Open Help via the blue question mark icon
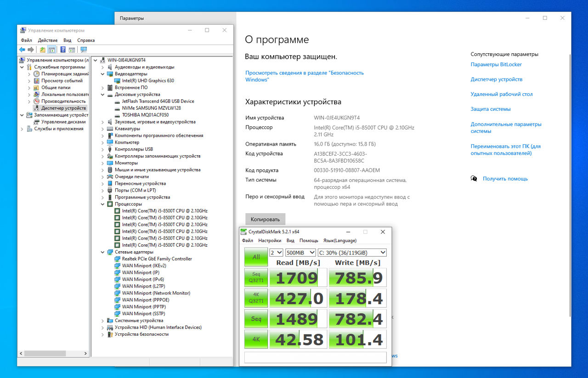588x378 pixels. point(63,50)
